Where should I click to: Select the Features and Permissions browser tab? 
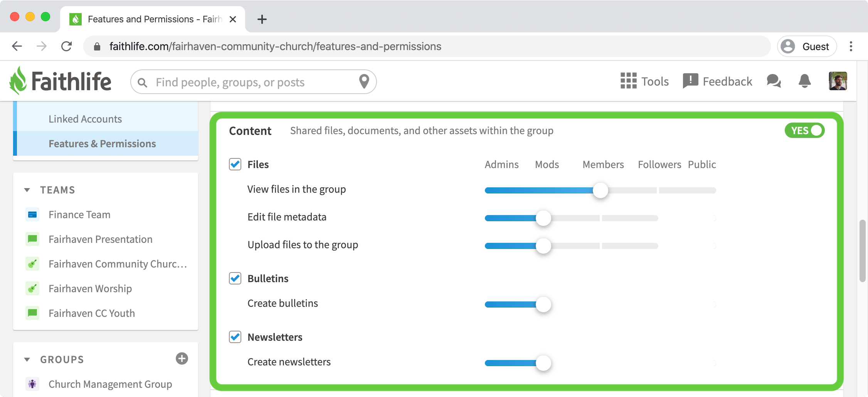point(153,19)
